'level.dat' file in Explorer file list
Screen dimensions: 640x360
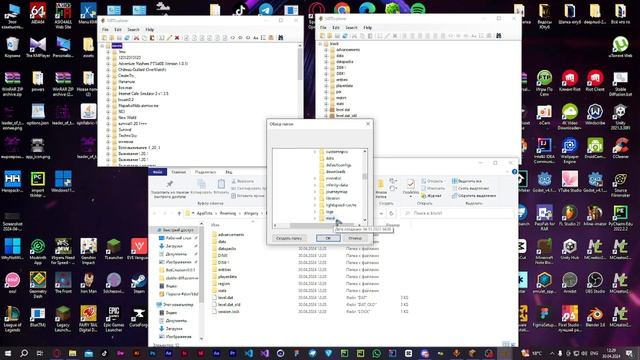(225, 298)
